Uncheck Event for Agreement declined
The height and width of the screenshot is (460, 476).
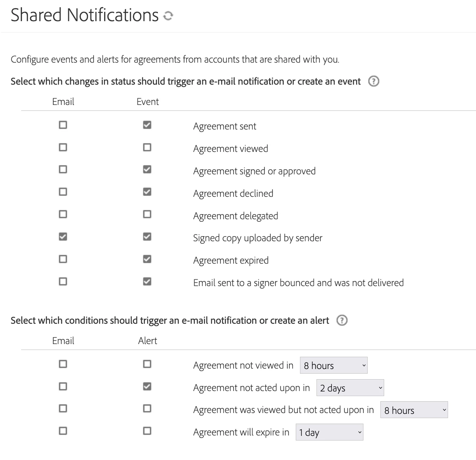coord(147,192)
